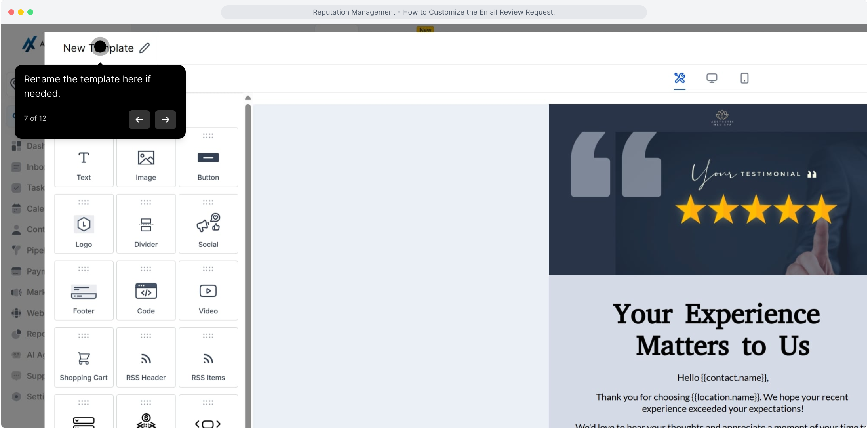Select the Video block element
The image size is (868, 428).
[208, 290]
